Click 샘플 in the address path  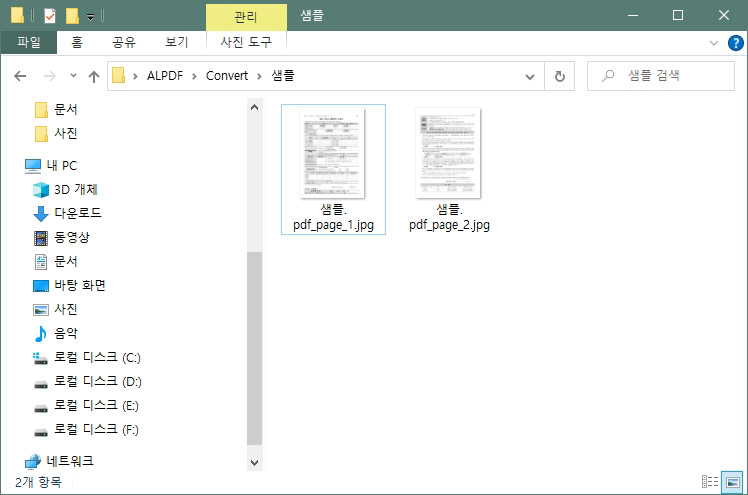click(283, 75)
